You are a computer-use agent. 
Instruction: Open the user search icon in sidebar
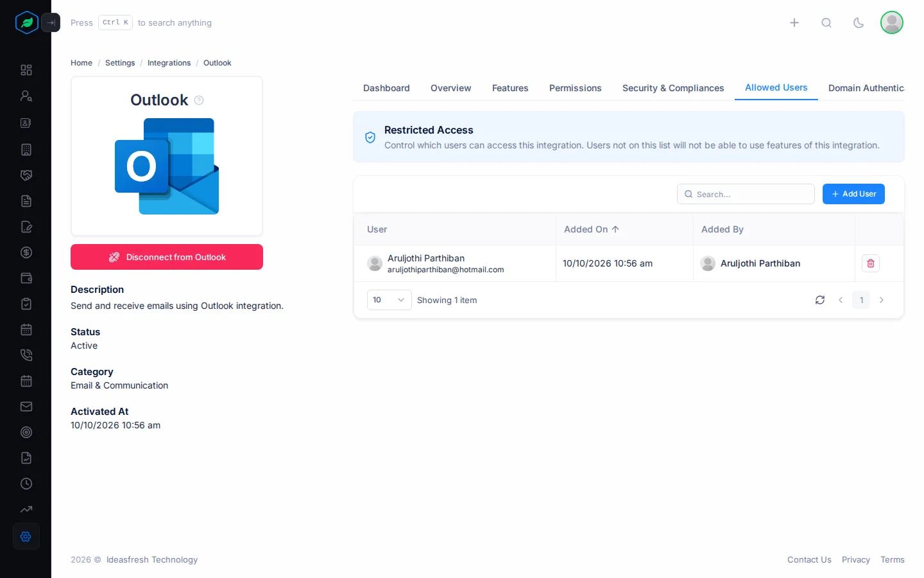pos(26,96)
